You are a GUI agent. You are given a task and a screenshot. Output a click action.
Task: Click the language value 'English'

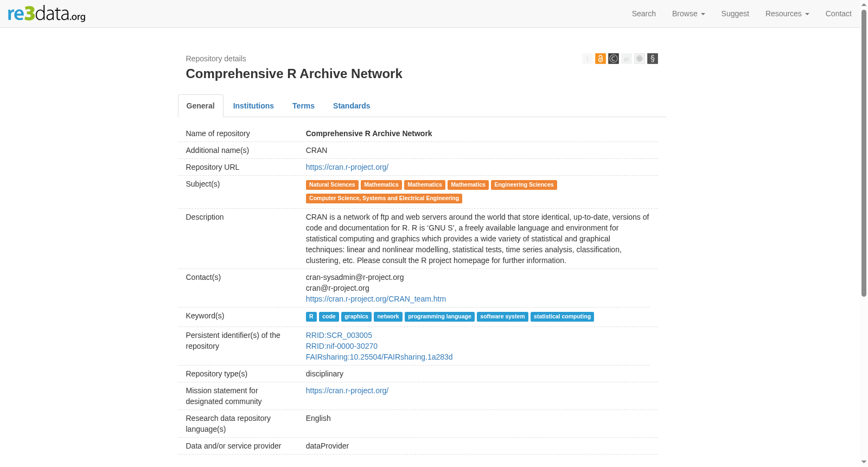point(318,418)
